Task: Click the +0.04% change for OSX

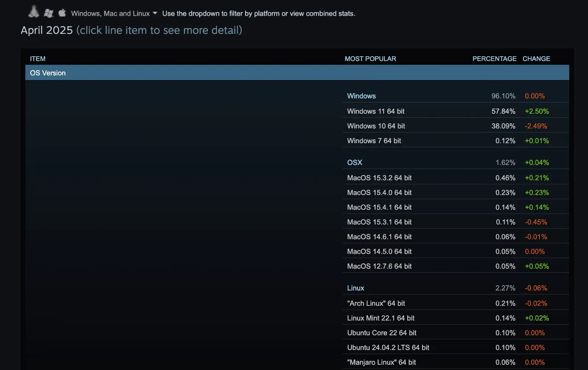Action: [x=537, y=163]
